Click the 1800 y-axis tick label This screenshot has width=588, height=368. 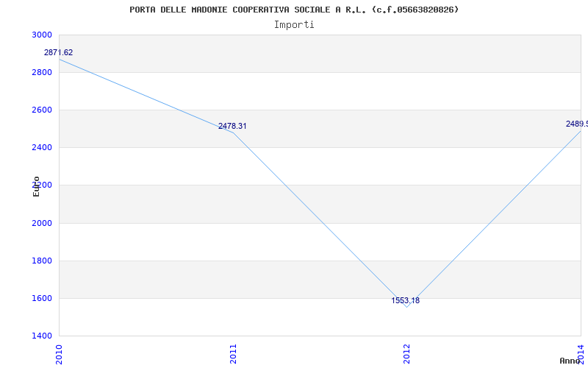[x=41, y=261]
